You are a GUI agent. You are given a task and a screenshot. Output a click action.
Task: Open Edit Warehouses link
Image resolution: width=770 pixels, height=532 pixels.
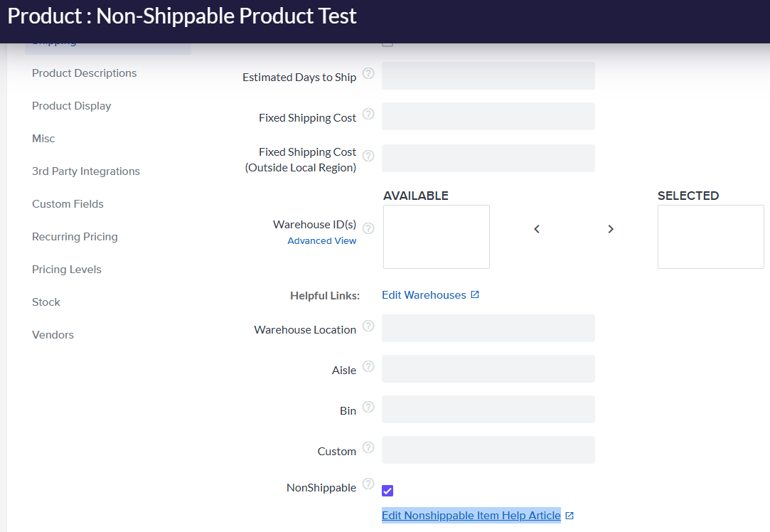424,295
